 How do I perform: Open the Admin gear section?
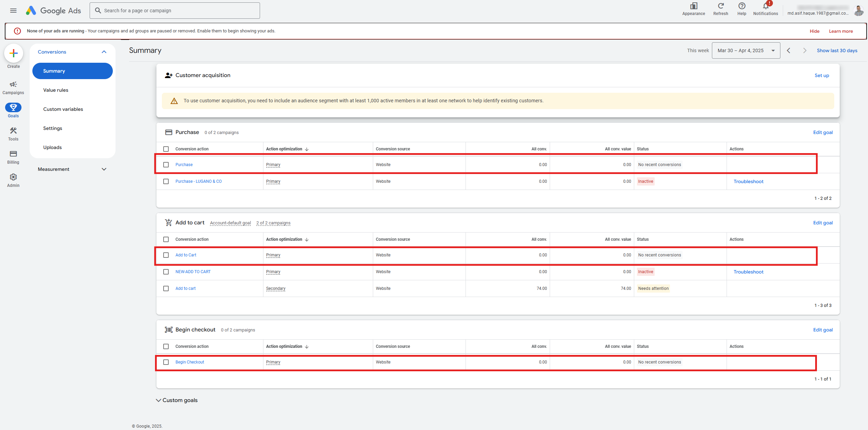pyautogui.click(x=13, y=180)
